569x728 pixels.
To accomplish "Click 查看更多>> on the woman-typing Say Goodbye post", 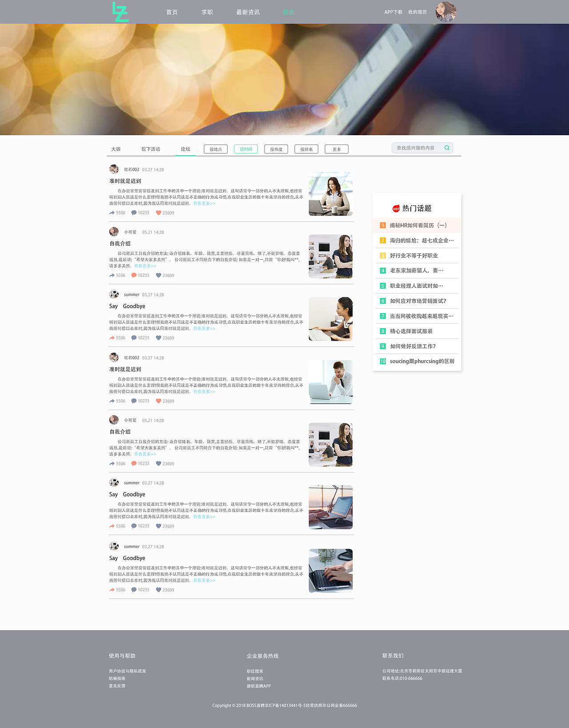I will [204, 329].
